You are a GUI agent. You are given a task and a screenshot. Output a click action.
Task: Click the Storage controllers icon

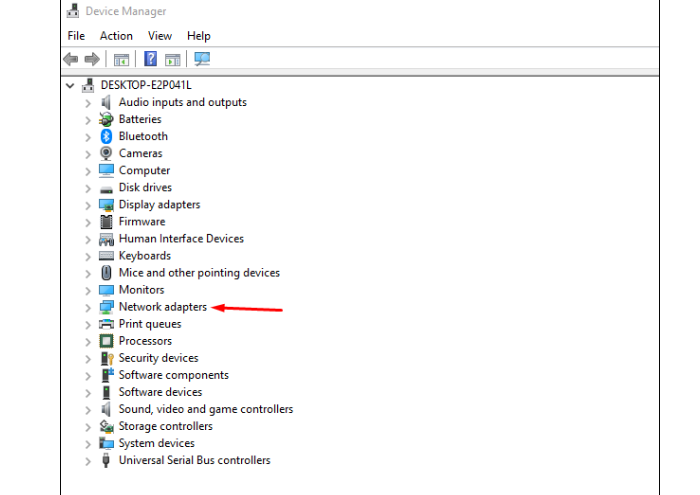tap(106, 426)
